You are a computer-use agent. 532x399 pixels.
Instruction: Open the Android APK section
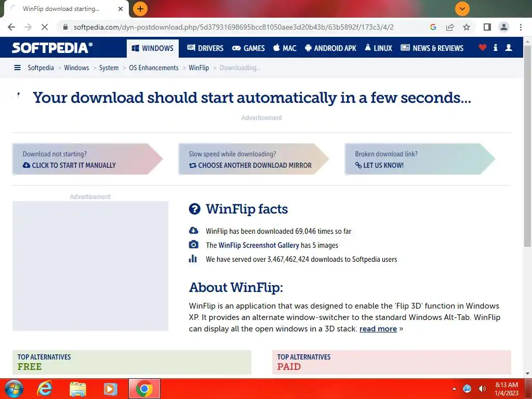[x=330, y=48]
